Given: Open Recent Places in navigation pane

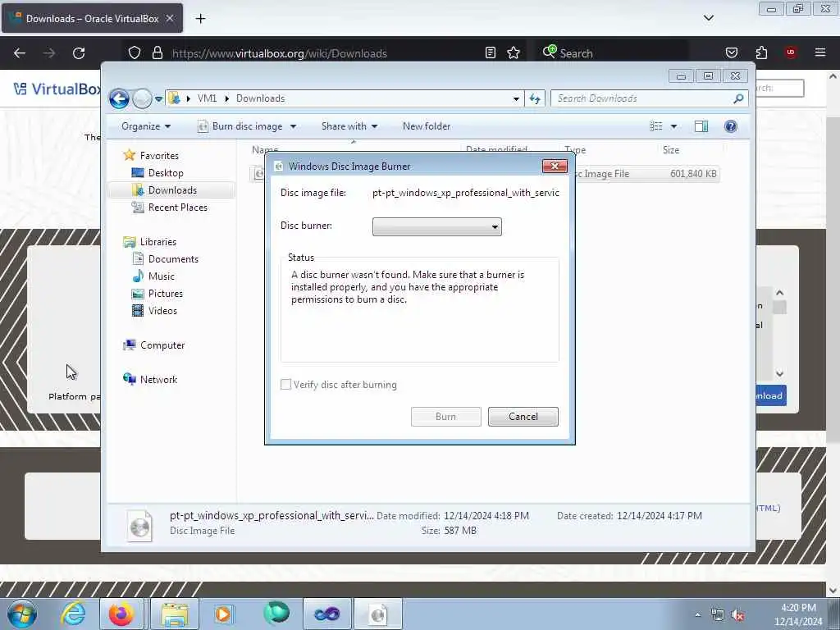Looking at the screenshot, I should [x=177, y=208].
